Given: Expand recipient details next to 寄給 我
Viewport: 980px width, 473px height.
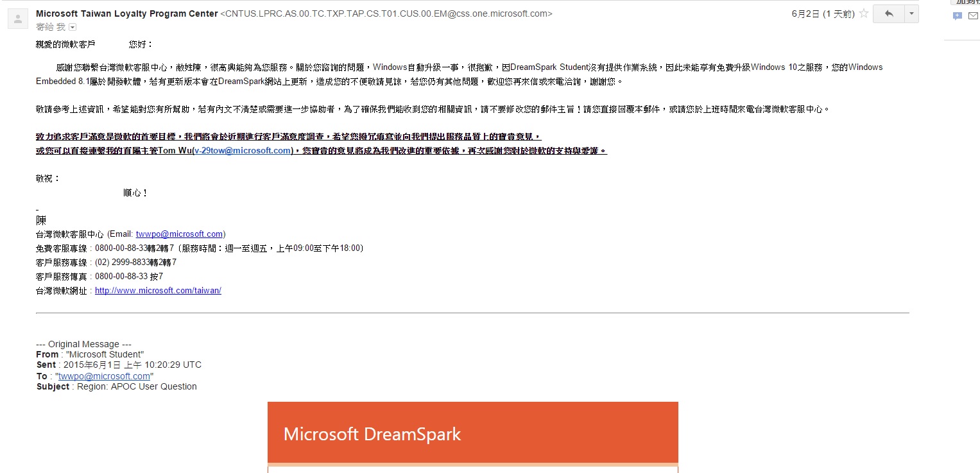Looking at the screenshot, I should [x=72, y=27].
